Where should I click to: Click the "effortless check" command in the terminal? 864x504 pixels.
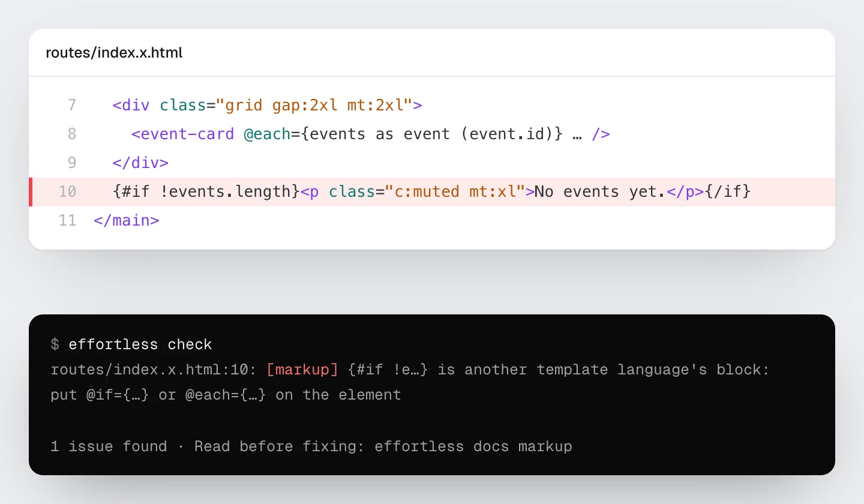140,344
